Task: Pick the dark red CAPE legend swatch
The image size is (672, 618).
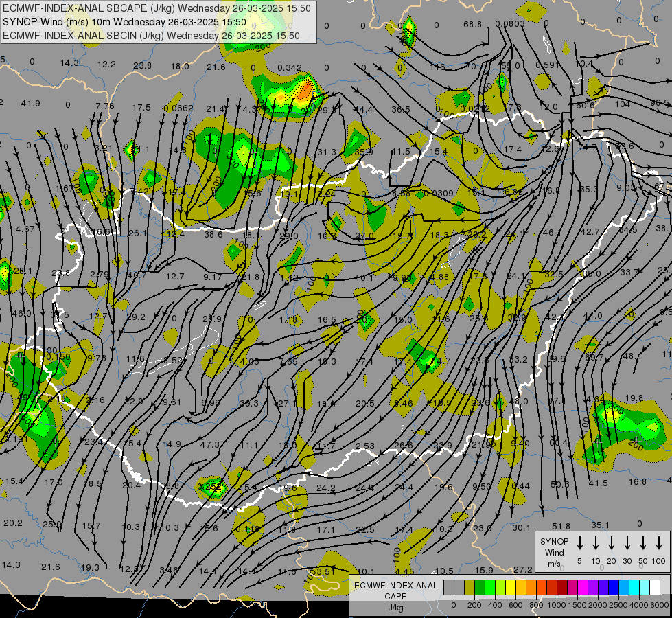Action: [x=562, y=587]
